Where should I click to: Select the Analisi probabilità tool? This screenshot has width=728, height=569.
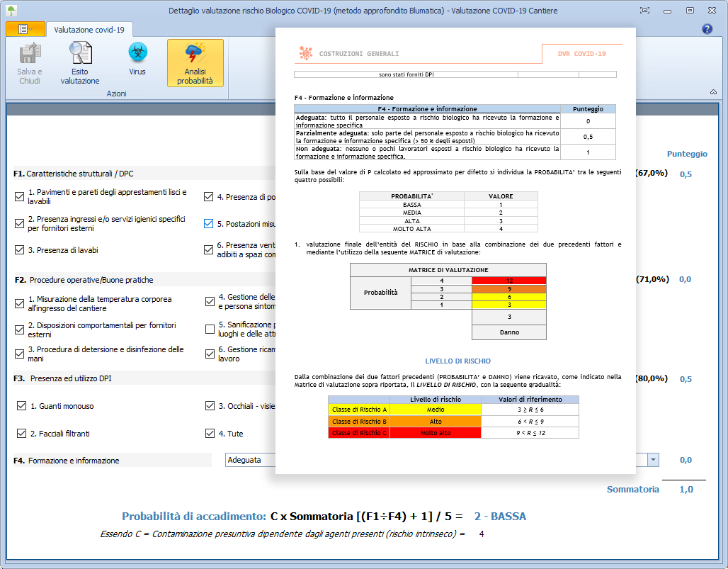pos(194,63)
